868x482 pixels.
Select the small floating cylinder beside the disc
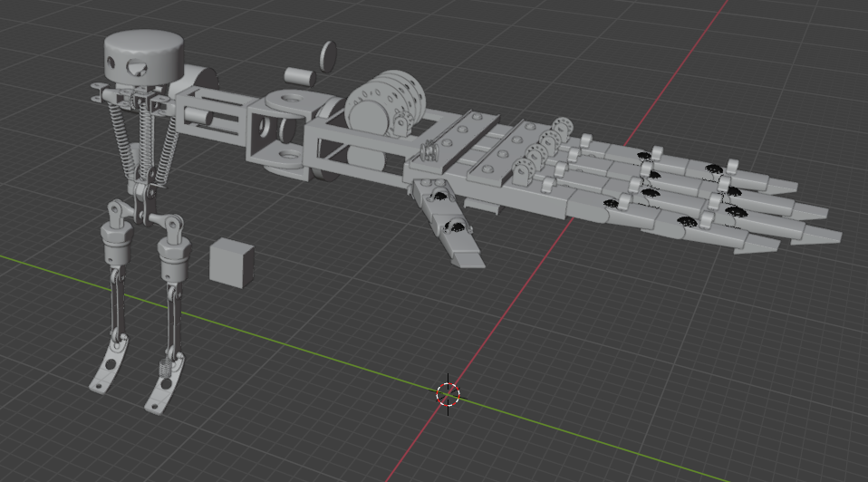[x=300, y=77]
